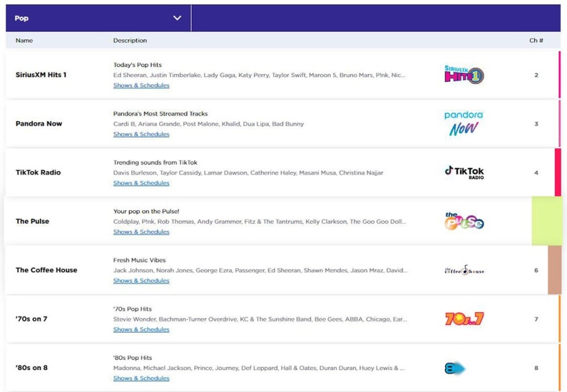Screen dimensions: 567x392
Task: Open Shows & Schedules for The Coffee House
Action: point(141,281)
